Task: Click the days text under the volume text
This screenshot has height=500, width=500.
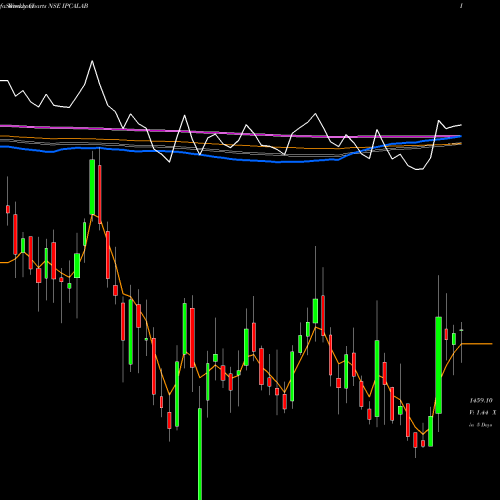Action: (481, 425)
